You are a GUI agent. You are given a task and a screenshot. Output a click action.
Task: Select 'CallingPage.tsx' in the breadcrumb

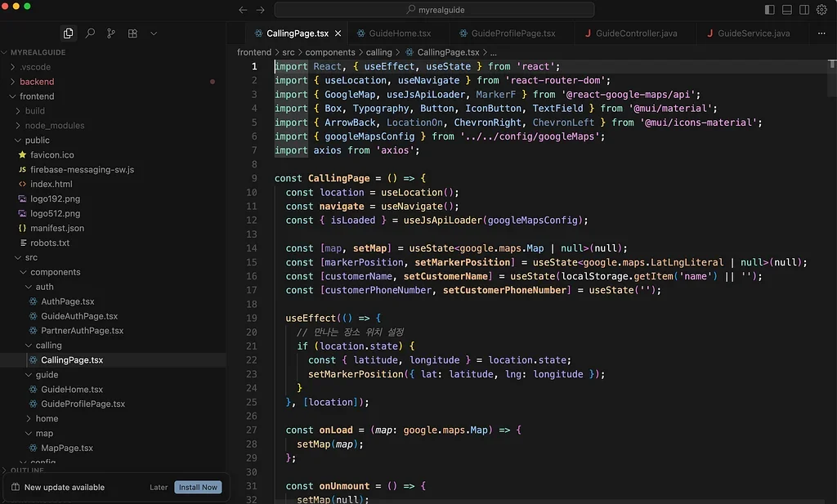click(448, 52)
